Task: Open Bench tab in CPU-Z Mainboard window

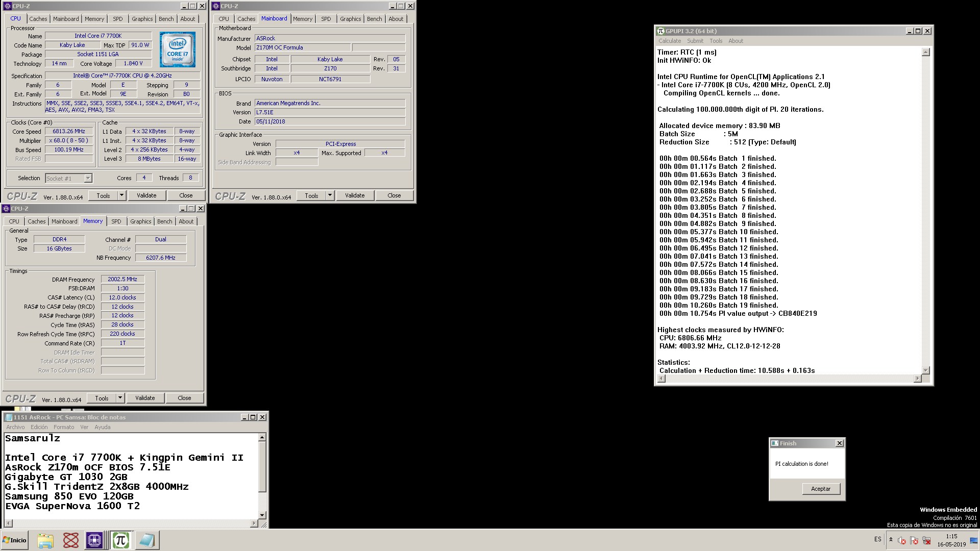Action: [x=374, y=19]
